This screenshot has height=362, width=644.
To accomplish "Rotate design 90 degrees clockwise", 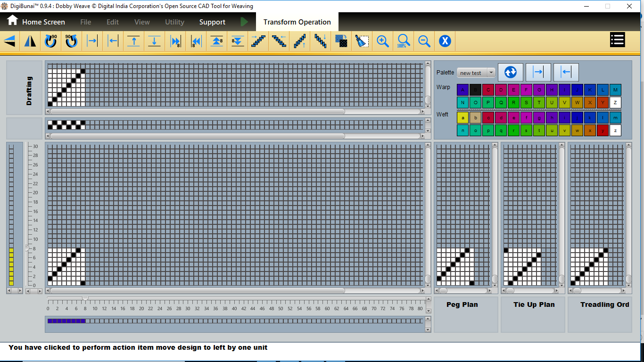I will (x=50, y=41).
